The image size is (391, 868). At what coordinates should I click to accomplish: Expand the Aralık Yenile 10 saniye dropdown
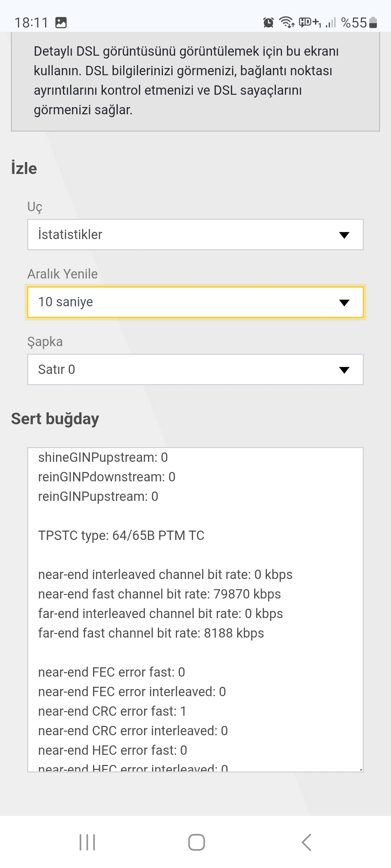tap(195, 302)
